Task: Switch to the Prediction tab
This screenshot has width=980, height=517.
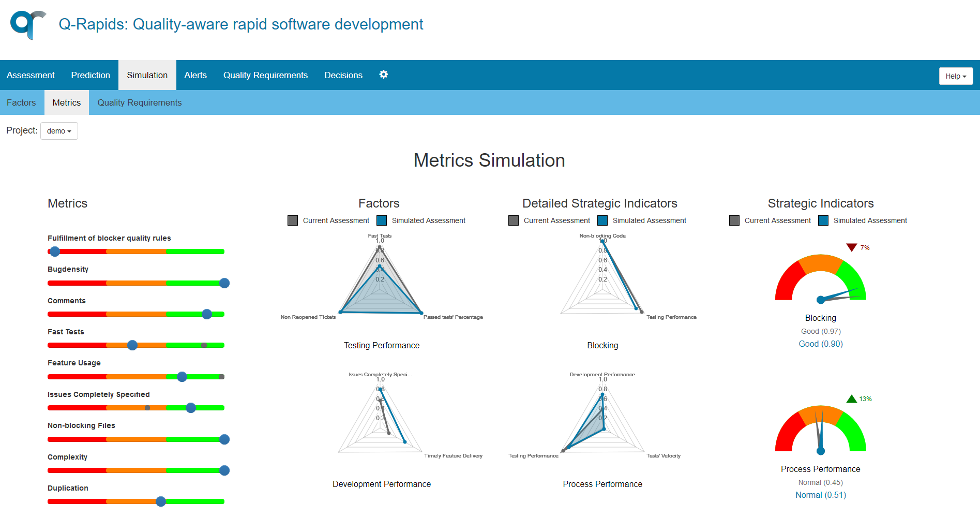Action: tap(91, 75)
